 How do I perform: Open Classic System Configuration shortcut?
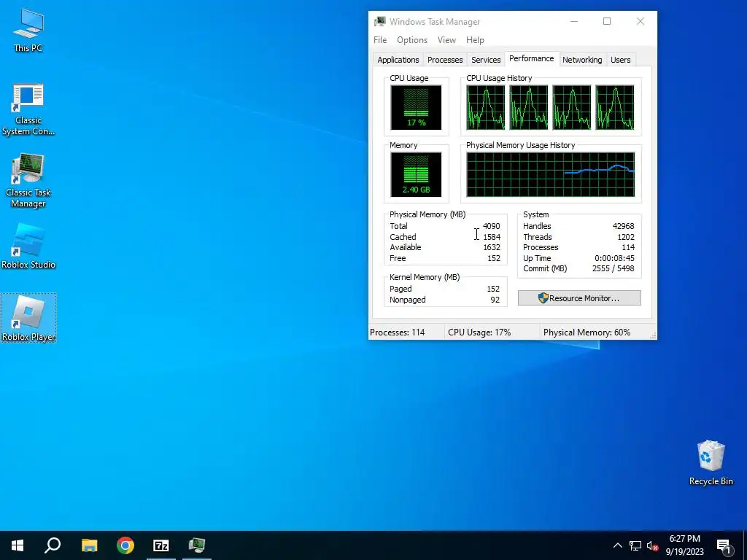pos(28,109)
